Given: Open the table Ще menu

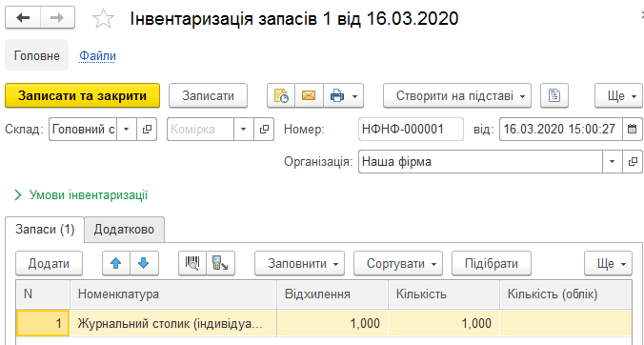Looking at the screenshot, I should pos(608,263).
